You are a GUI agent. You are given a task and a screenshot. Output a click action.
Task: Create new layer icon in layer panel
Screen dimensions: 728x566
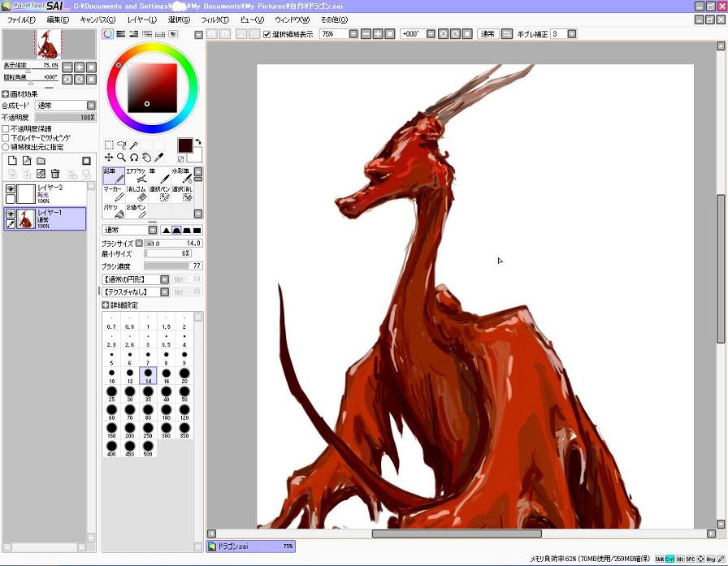coord(12,161)
